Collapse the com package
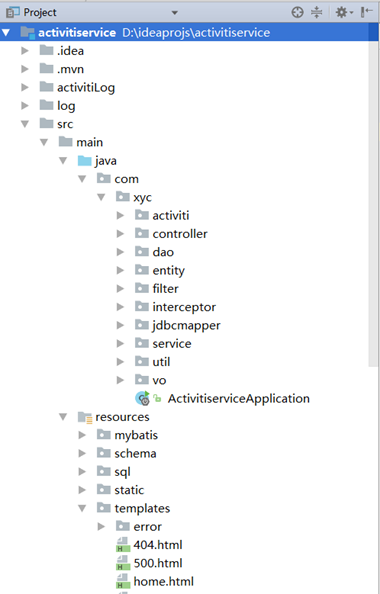 click(82, 179)
